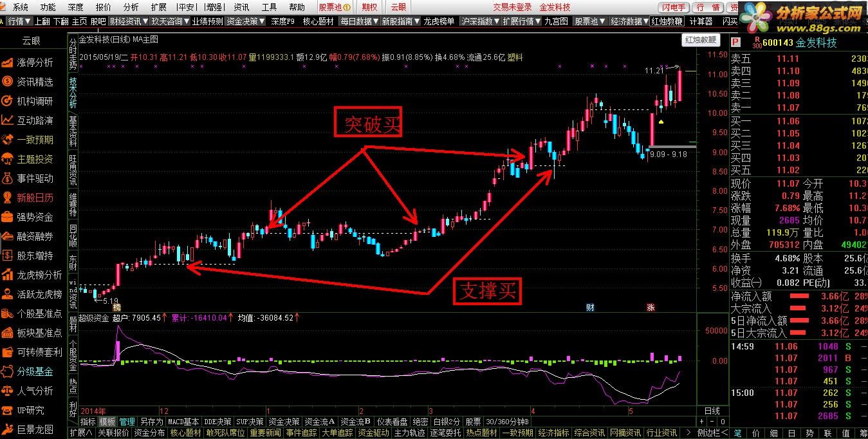Viewport: 868px width, 439px height.
Task: Open the 系统 menu
Action: 20,7
